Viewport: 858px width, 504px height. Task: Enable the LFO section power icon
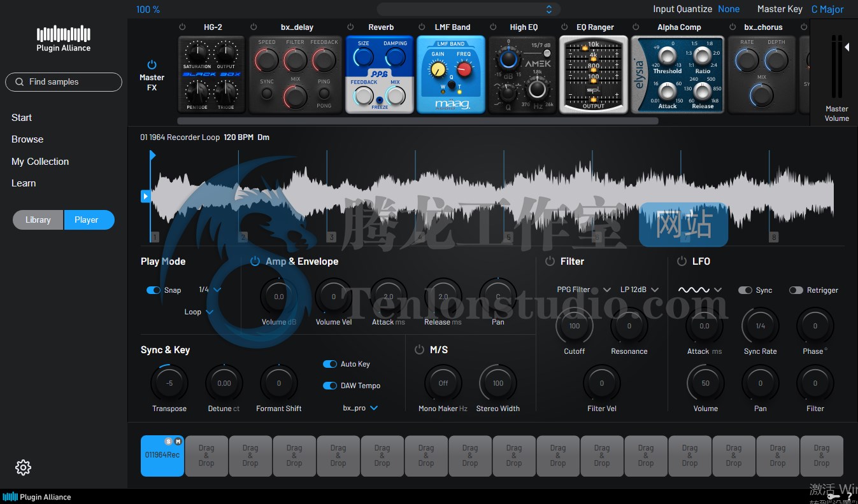682,261
